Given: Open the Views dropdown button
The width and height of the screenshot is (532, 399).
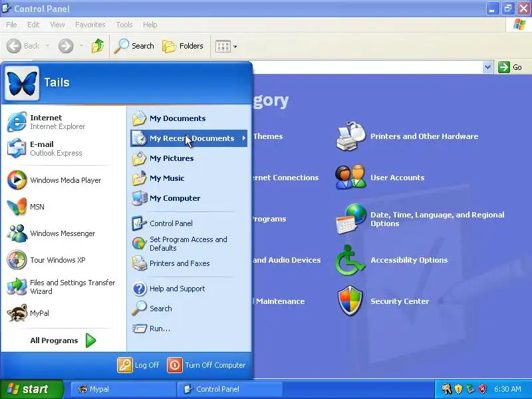Looking at the screenshot, I should click(x=226, y=47).
